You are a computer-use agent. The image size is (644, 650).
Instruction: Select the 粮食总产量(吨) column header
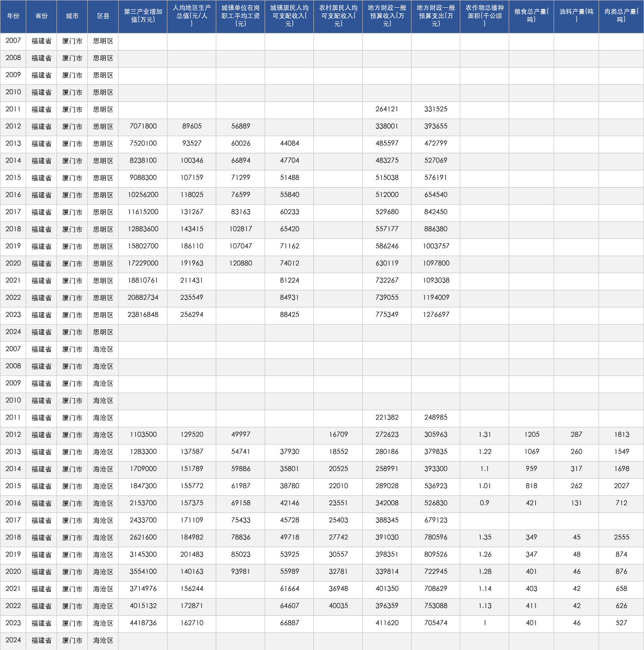point(531,16)
